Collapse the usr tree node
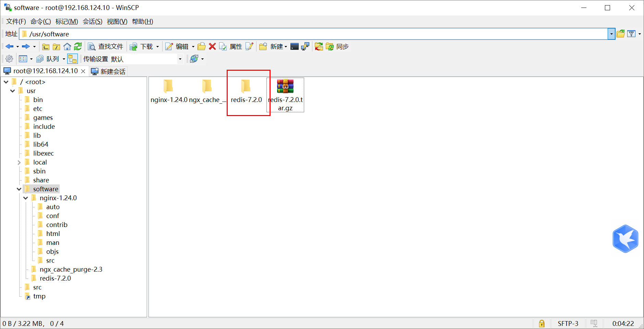 pos(13,91)
